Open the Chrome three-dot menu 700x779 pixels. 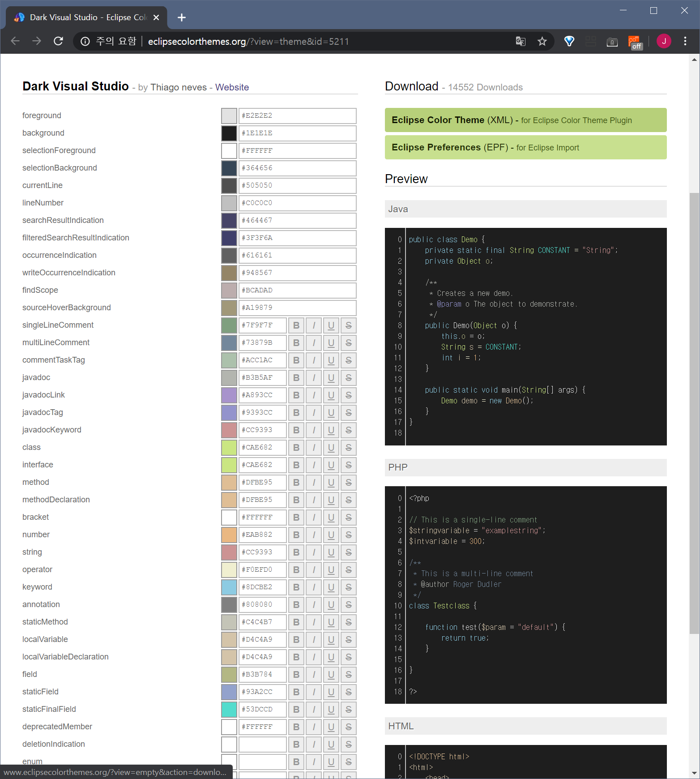pos(685,41)
